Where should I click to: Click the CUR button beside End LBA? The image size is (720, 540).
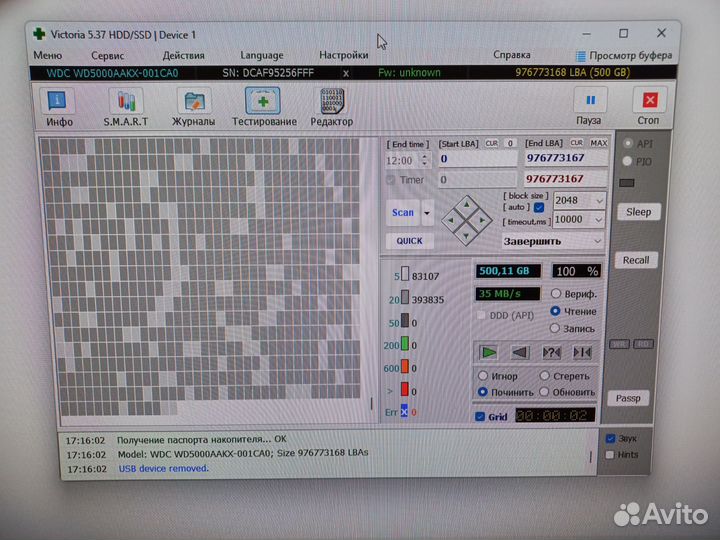click(576, 143)
